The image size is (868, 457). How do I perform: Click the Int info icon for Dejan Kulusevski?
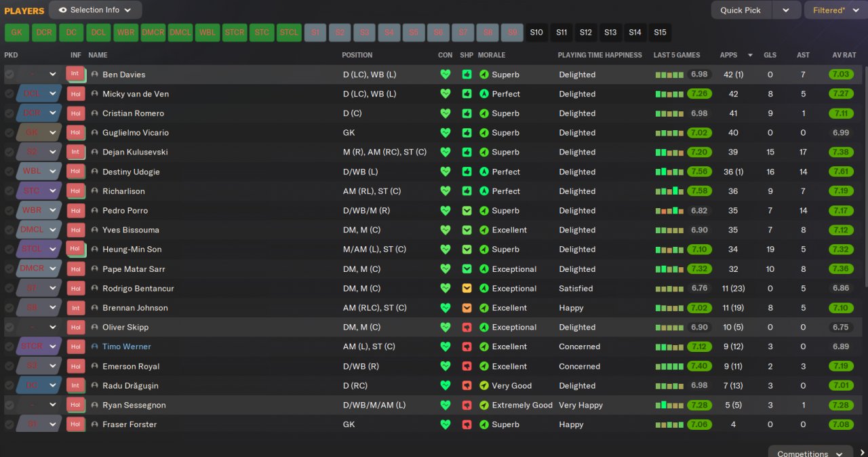pyautogui.click(x=75, y=152)
